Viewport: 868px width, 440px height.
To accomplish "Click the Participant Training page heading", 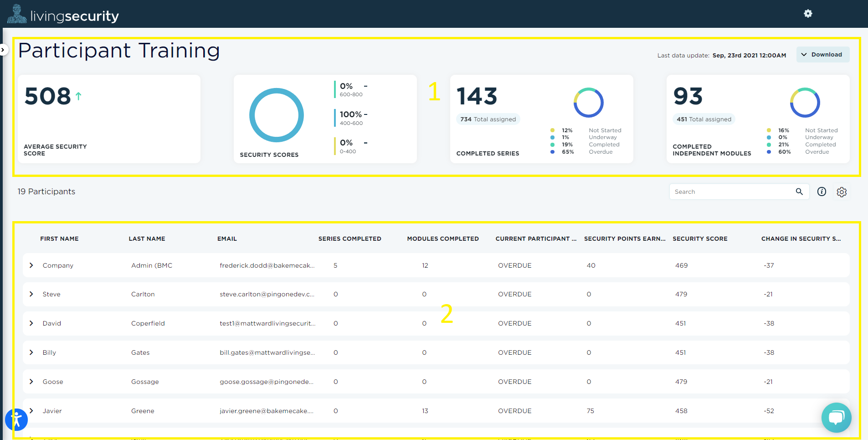I will (x=119, y=50).
